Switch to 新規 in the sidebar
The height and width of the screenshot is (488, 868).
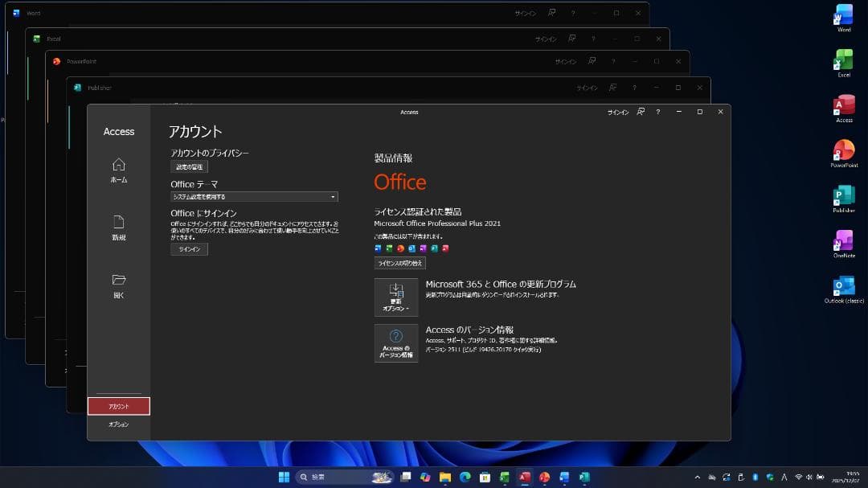click(x=118, y=228)
